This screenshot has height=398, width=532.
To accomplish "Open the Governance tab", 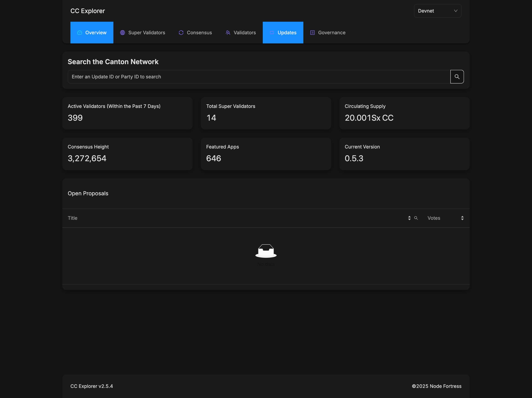I will (x=331, y=33).
